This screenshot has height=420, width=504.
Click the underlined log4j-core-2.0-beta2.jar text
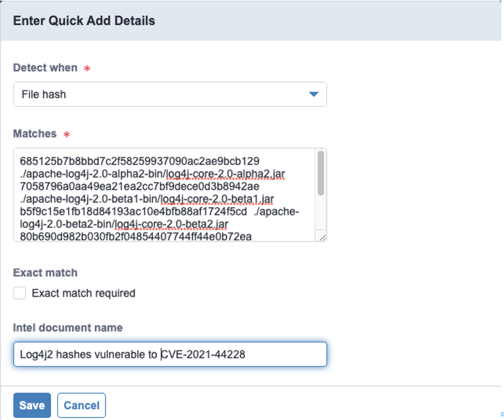[171, 224]
